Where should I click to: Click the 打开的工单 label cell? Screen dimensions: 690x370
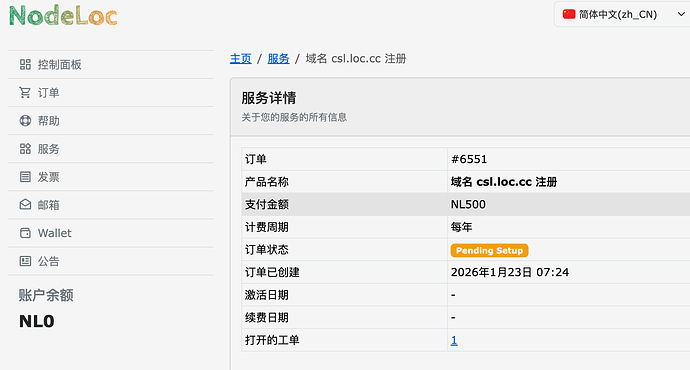pos(345,340)
